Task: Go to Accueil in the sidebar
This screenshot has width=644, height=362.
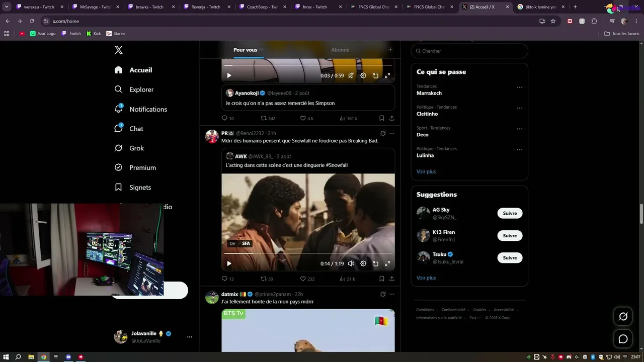Action: pos(133,70)
